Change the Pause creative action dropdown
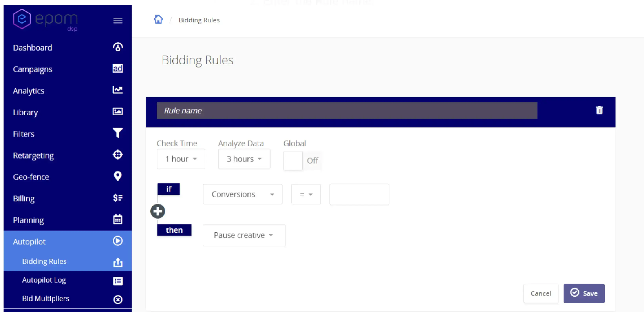This screenshot has width=644, height=312. (244, 235)
